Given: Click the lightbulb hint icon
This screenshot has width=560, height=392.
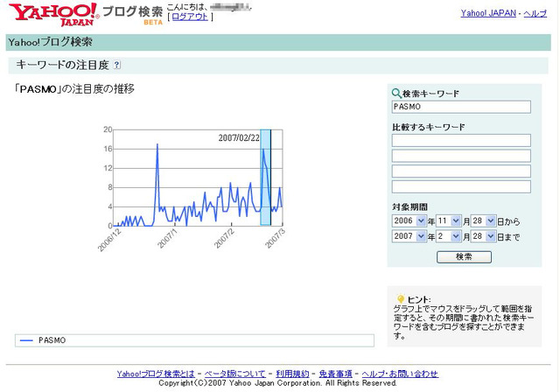Looking at the screenshot, I should [401, 299].
